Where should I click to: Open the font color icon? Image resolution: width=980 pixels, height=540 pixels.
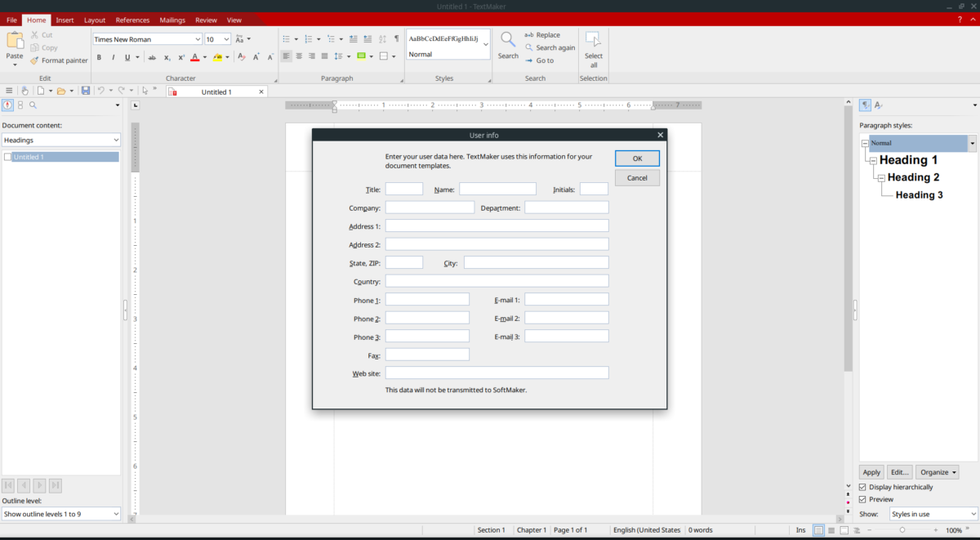coord(196,57)
